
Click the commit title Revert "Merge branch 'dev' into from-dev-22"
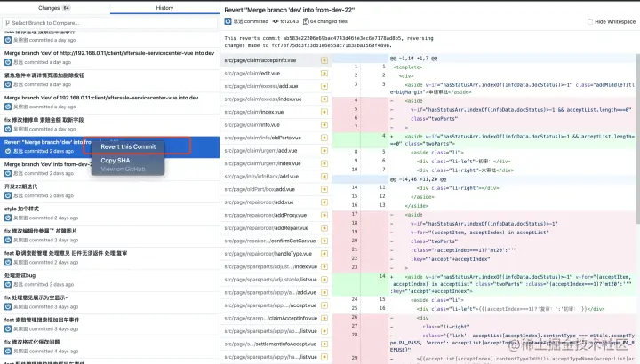pyautogui.click(x=290, y=10)
